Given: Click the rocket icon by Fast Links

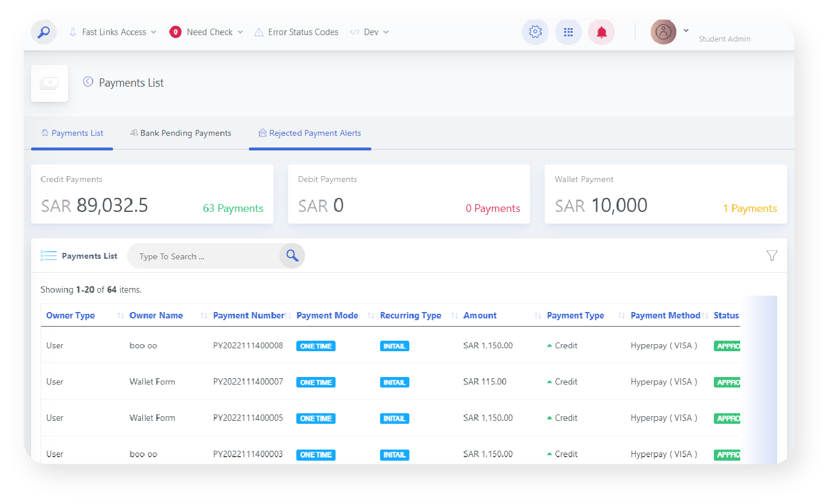Looking at the screenshot, I should click(73, 32).
